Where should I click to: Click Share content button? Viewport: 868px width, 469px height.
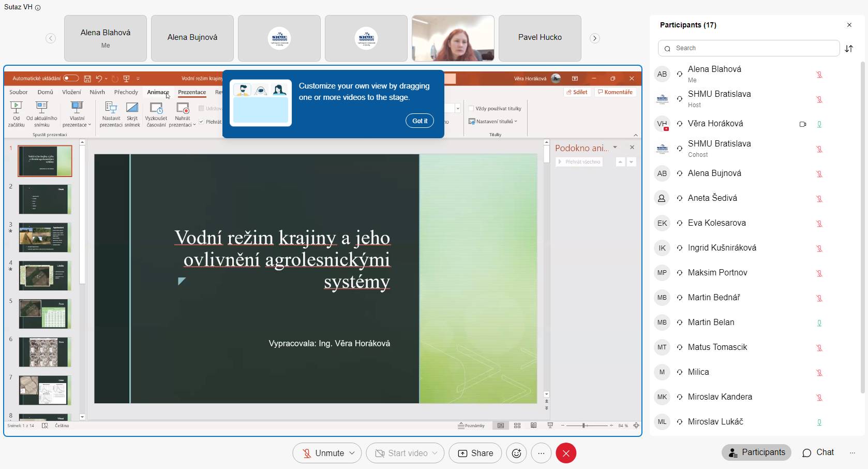pyautogui.click(x=475, y=453)
